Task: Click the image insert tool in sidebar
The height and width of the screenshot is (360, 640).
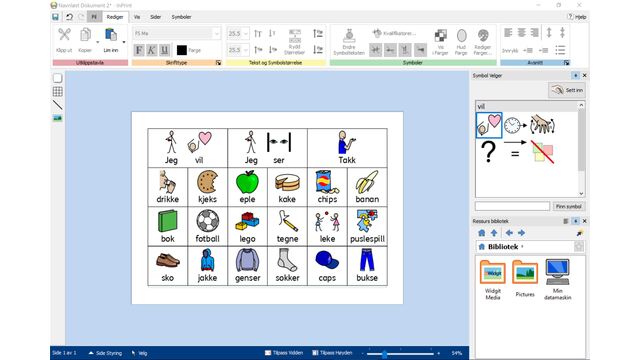Action: tap(58, 118)
